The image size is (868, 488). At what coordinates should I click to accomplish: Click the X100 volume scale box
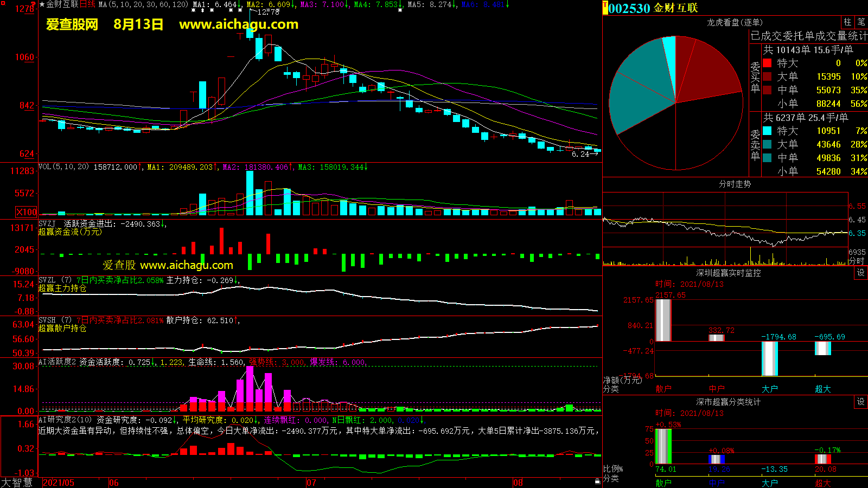point(27,212)
